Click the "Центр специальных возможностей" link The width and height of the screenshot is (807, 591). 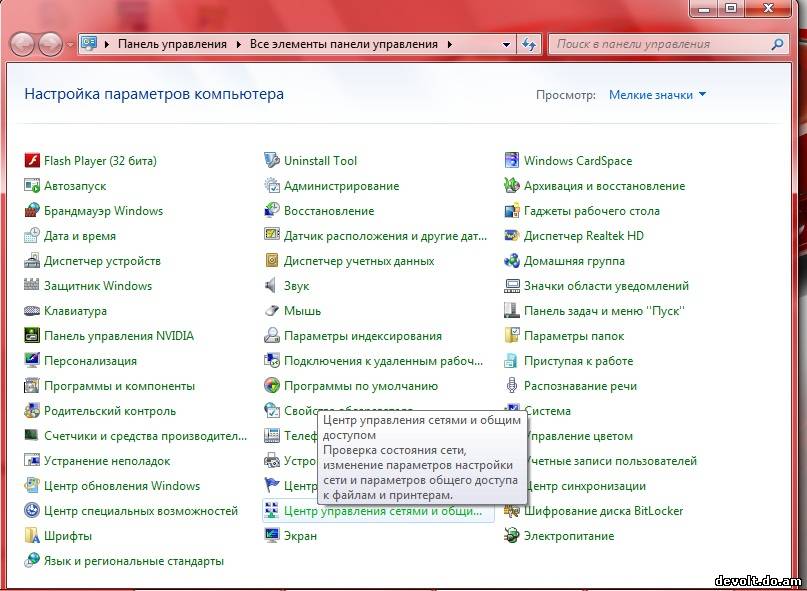[141, 511]
